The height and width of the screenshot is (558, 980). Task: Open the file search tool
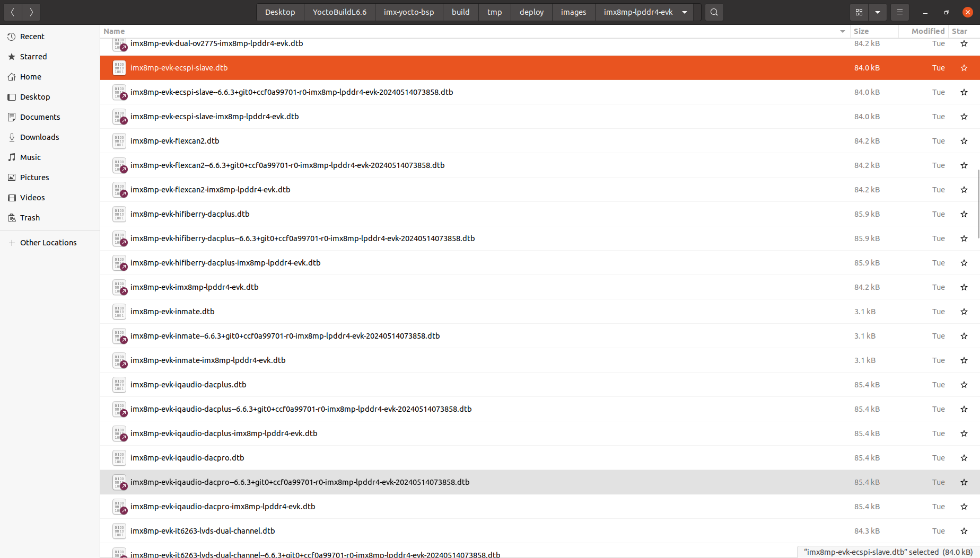pyautogui.click(x=713, y=12)
